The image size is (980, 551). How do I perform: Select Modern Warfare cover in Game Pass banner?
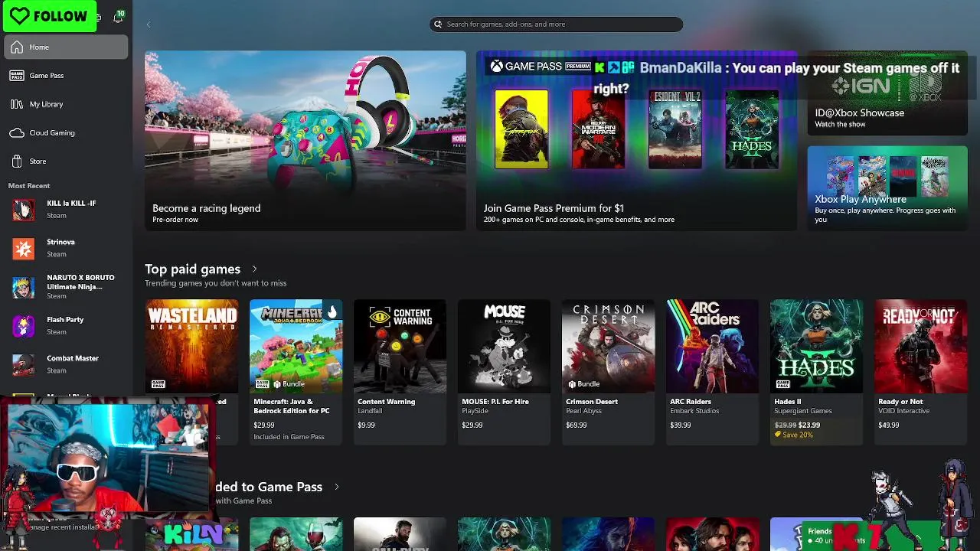coord(598,129)
